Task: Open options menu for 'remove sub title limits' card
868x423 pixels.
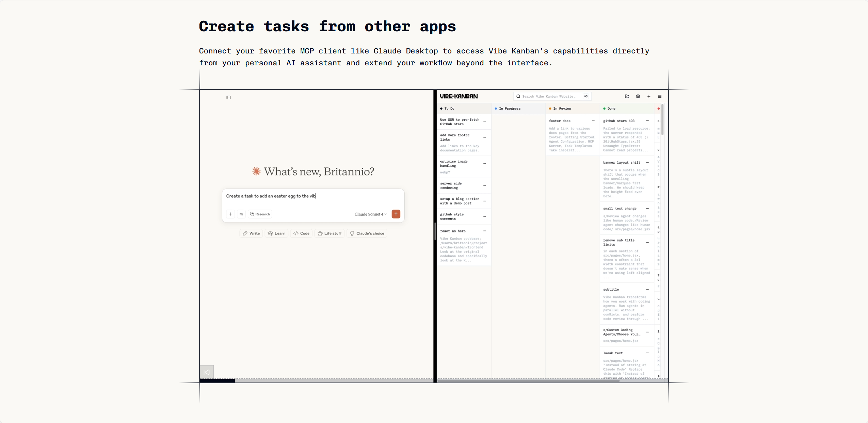Action: 647,242
